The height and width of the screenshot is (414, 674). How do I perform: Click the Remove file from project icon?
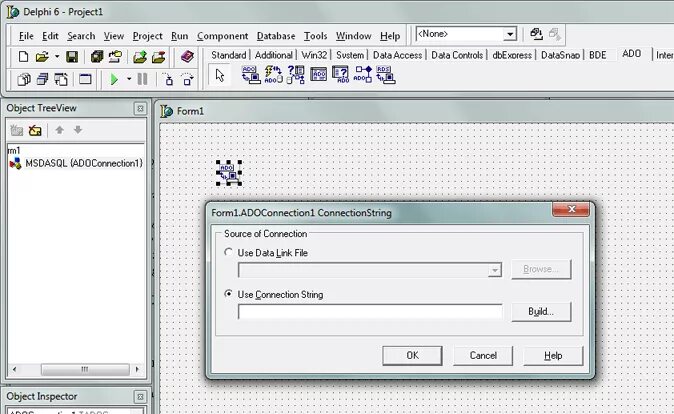point(158,57)
